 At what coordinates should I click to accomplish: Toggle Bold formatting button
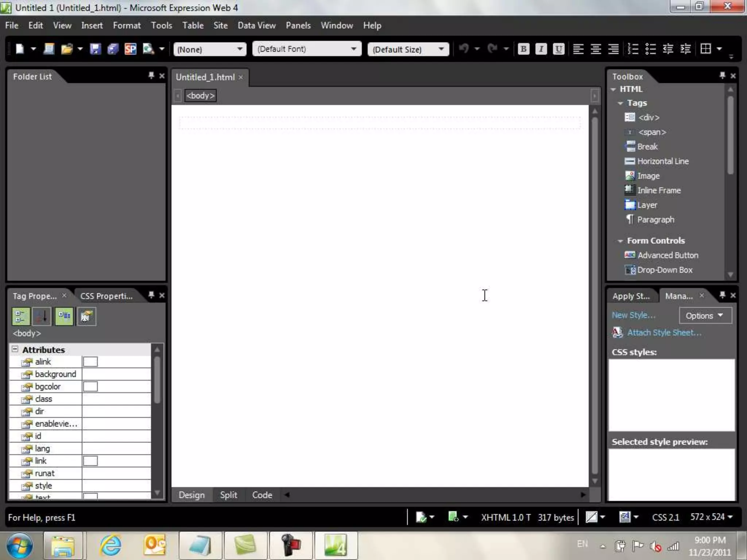click(x=523, y=49)
